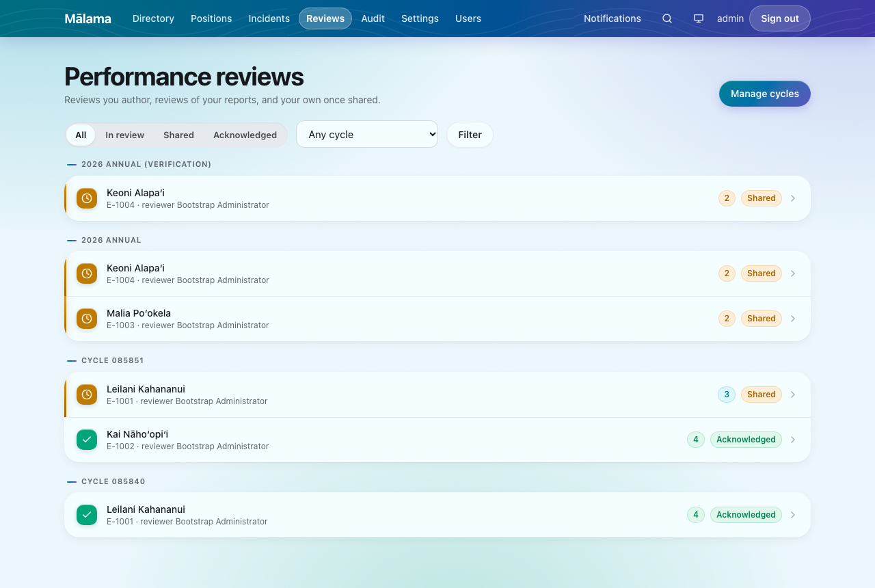
Task: Click clock icon for Keoni Alapaʻi verification review
Action: (87, 198)
